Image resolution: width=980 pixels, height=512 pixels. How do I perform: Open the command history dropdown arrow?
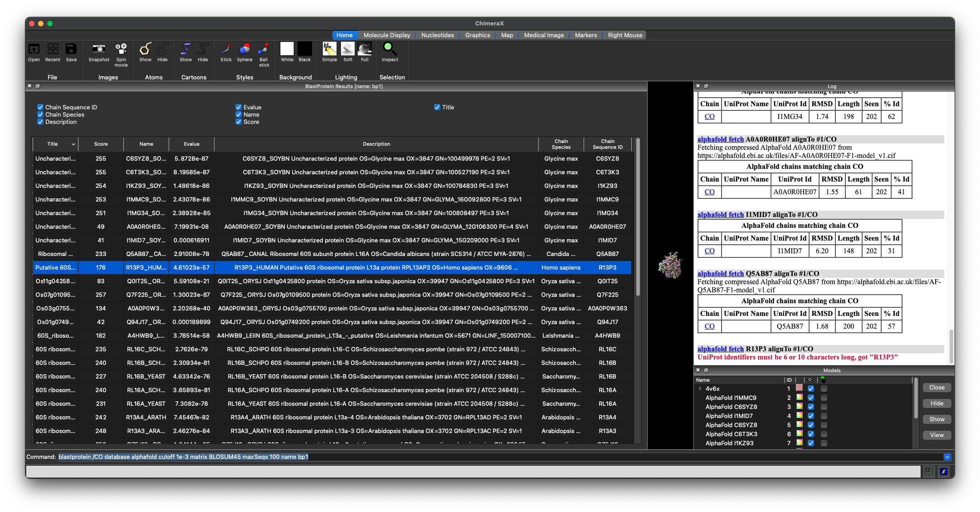point(947,457)
